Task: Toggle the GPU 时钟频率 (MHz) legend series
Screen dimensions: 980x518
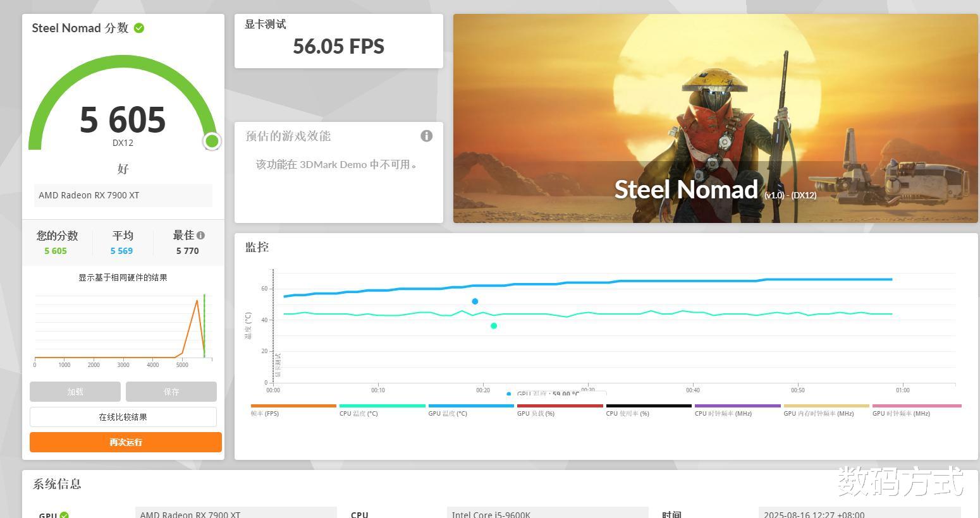Action: (x=917, y=410)
